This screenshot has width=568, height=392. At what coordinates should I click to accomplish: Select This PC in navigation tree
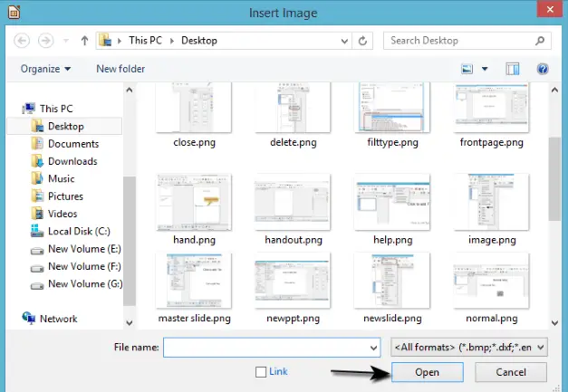pyautogui.click(x=56, y=109)
